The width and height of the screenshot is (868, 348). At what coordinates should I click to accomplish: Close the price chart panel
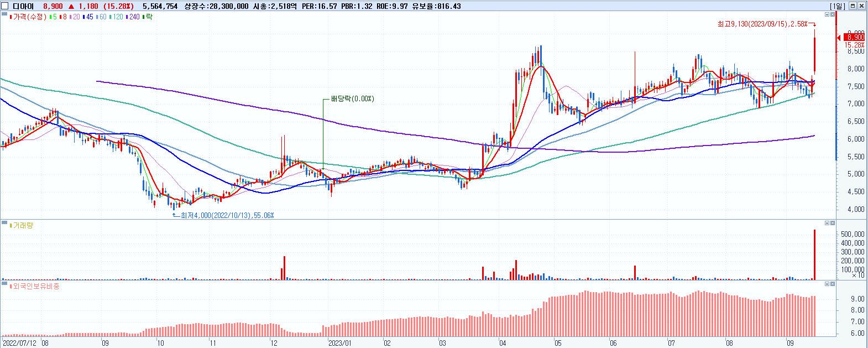coord(833,14)
